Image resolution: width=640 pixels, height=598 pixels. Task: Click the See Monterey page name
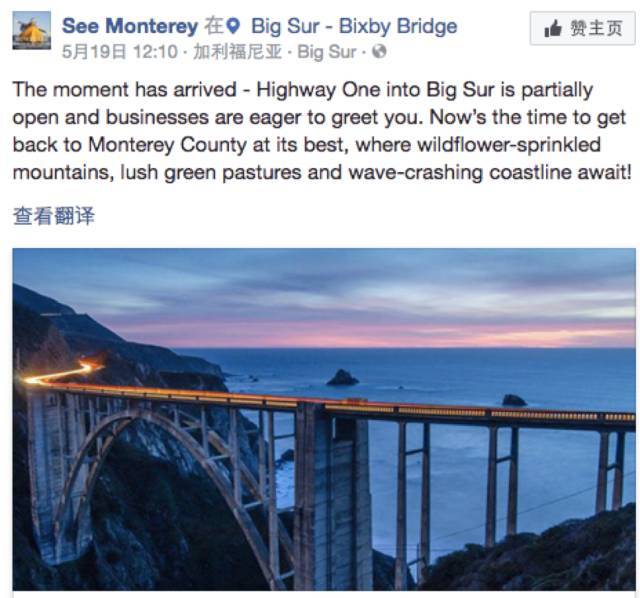point(130,26)
